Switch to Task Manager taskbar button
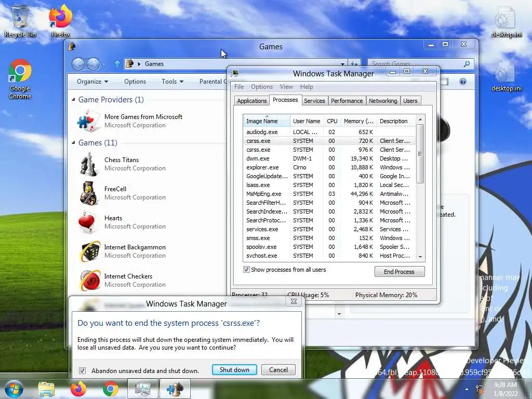532x399 pixels. click(x=143, y=389)
